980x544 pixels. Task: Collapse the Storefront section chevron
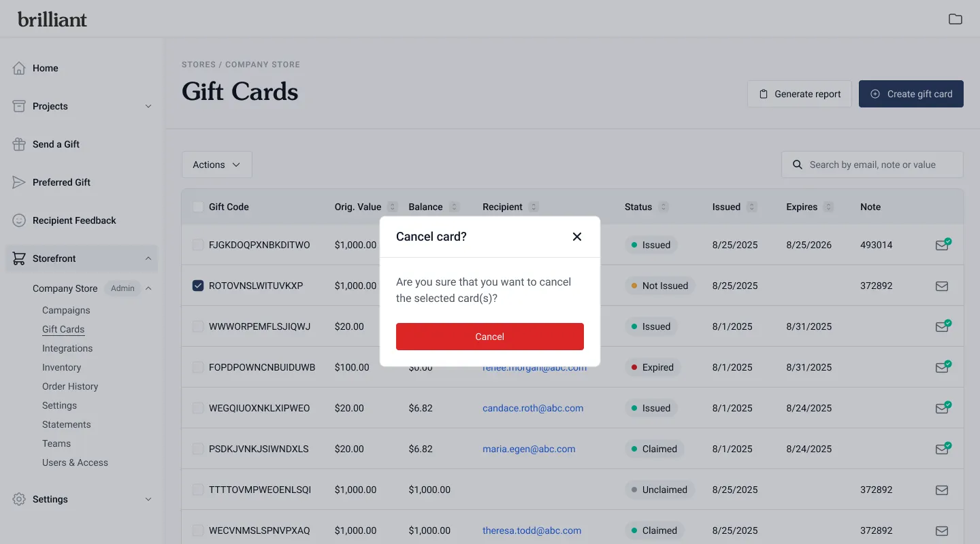point(148,258)
